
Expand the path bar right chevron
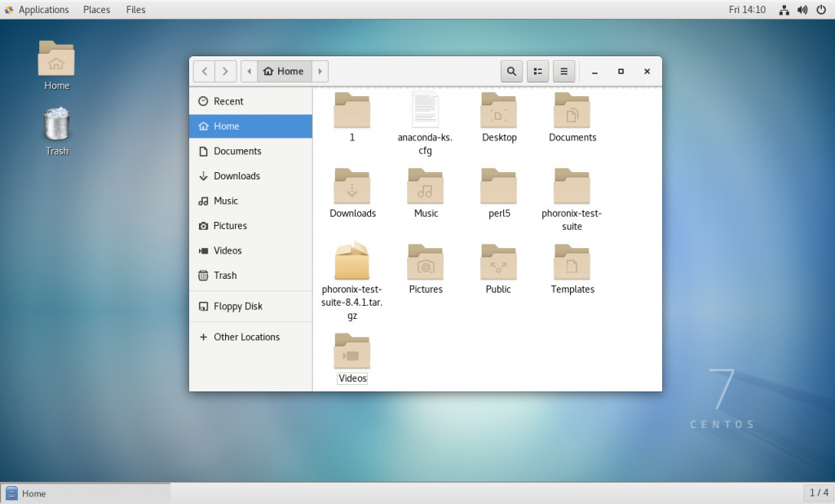click(320, 71)
